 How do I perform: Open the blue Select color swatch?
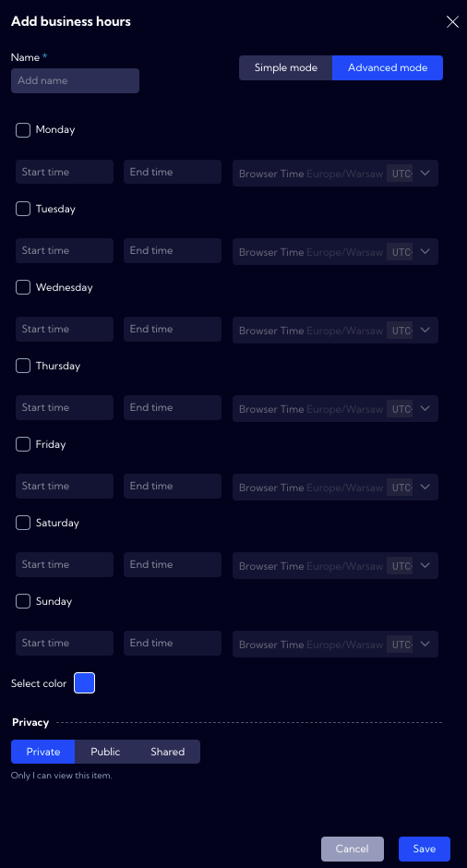(x=84, y=682)
